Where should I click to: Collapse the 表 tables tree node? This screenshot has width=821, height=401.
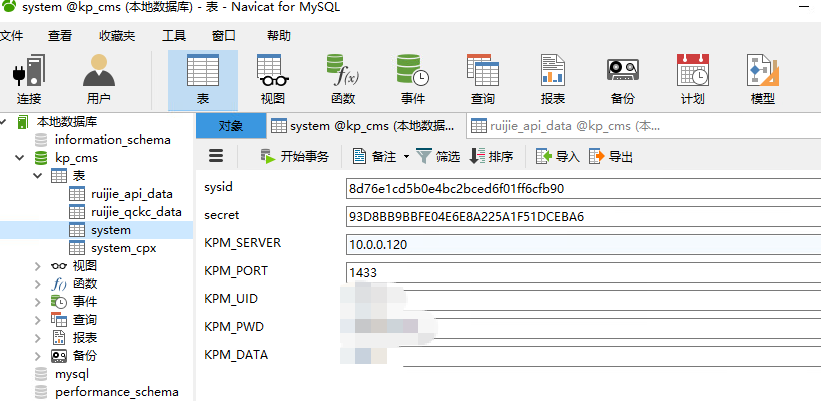[x=38, y=176]
